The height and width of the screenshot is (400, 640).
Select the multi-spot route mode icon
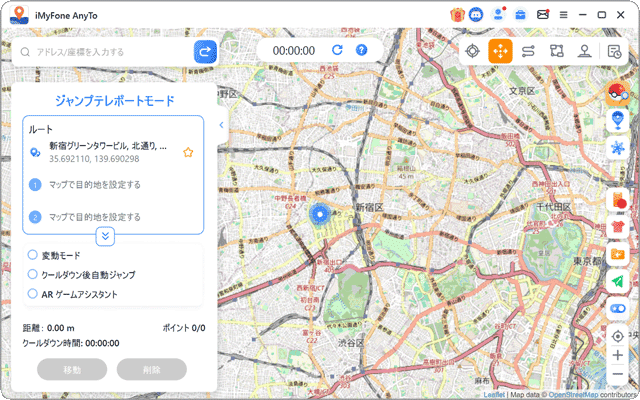(556, 51)
